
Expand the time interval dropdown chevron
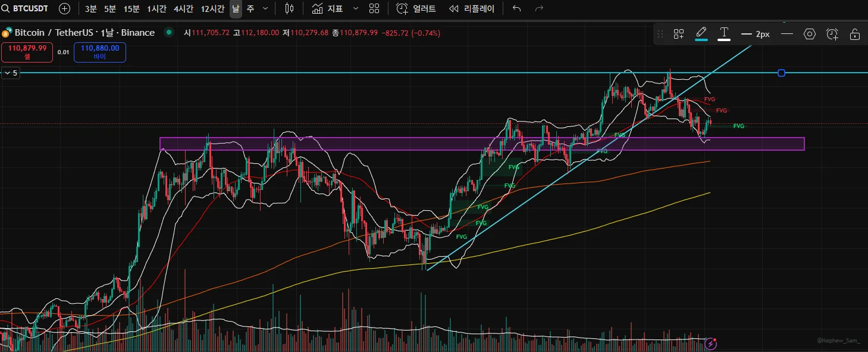click(265, 9)
